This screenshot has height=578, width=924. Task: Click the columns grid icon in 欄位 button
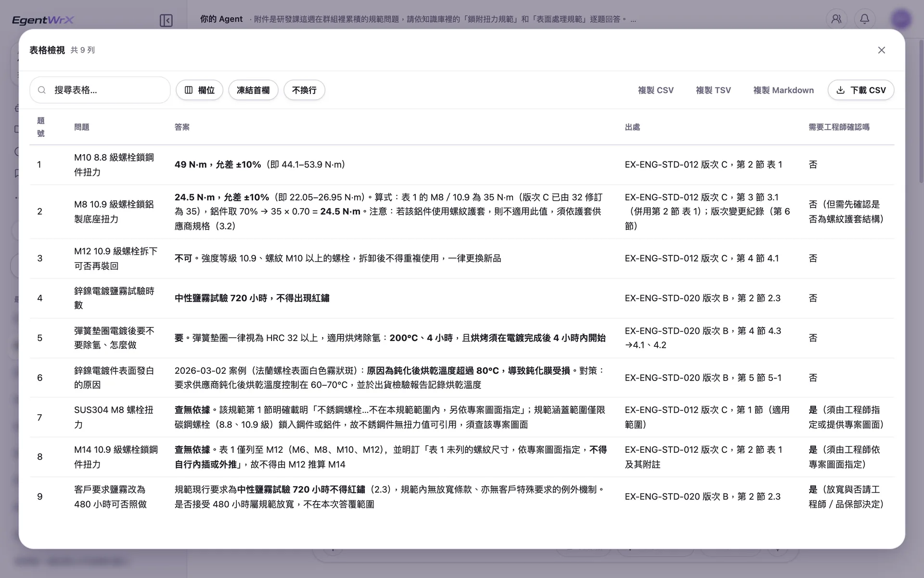(x=189, y=90)
